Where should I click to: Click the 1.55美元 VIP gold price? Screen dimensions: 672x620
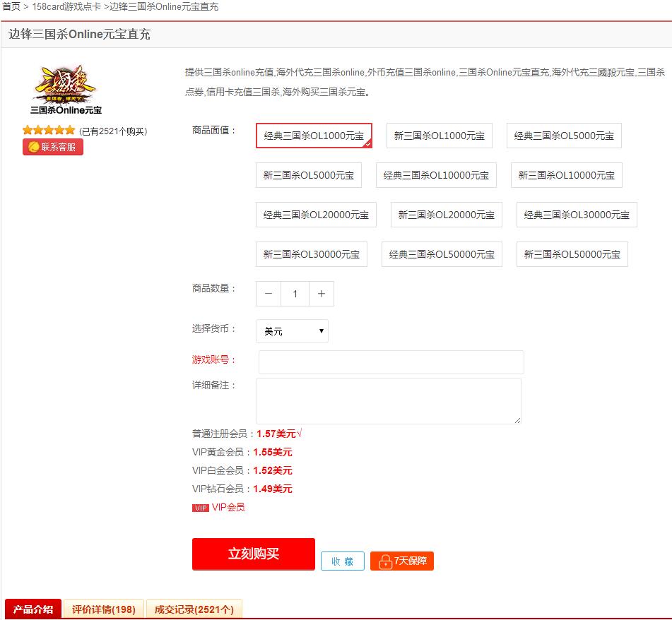coord(273,452)
